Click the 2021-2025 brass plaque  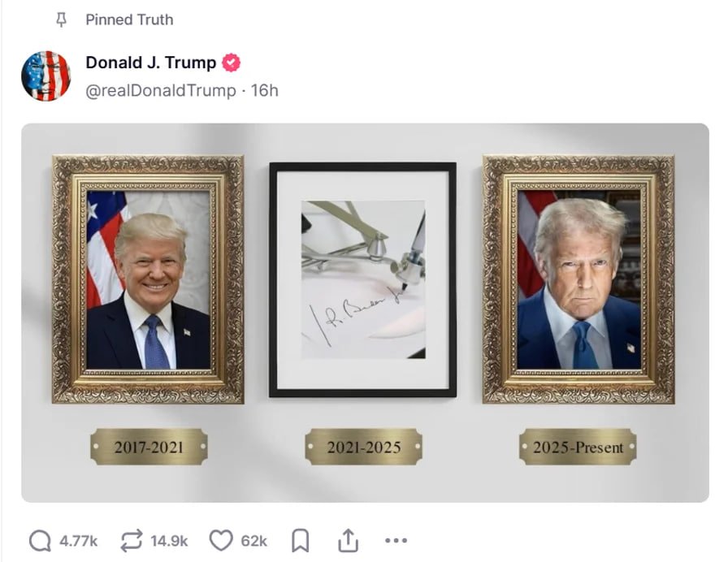[363, 447]
